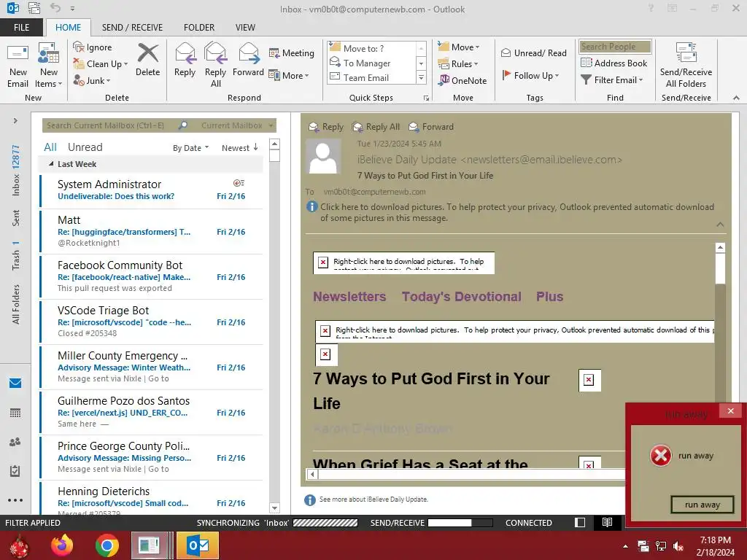This screenshot has width=747, height=560.
Task: Expand the Quick Steps gallery
Action: coord(421,77)
